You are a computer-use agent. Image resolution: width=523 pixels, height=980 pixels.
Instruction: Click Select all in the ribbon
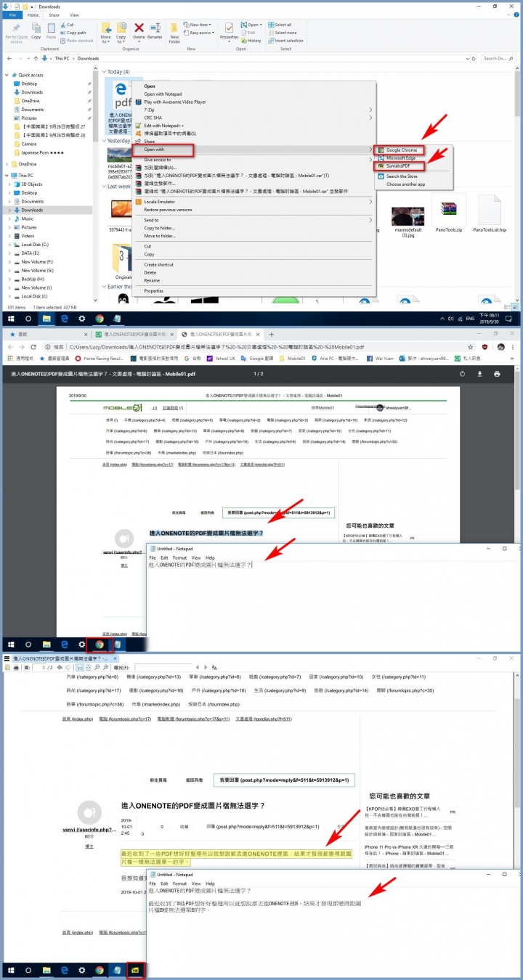click(281, 25)
